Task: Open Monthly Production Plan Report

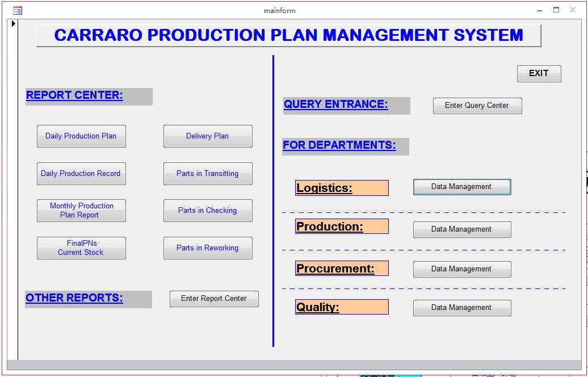Action: (x=81, y=211)
